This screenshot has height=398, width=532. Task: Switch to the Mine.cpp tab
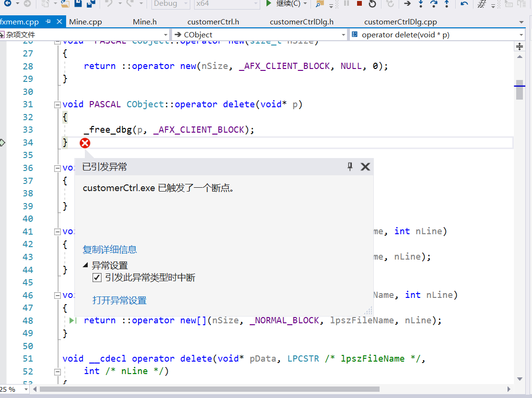85,22
